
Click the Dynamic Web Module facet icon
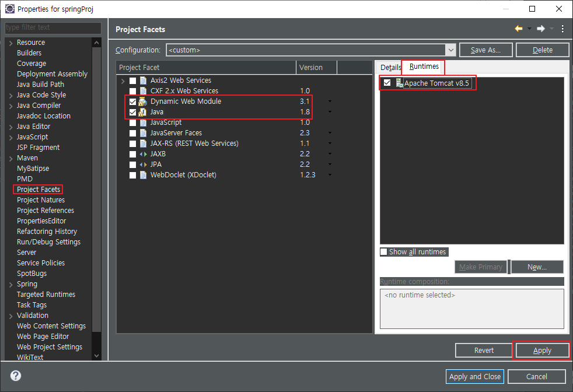142,101
